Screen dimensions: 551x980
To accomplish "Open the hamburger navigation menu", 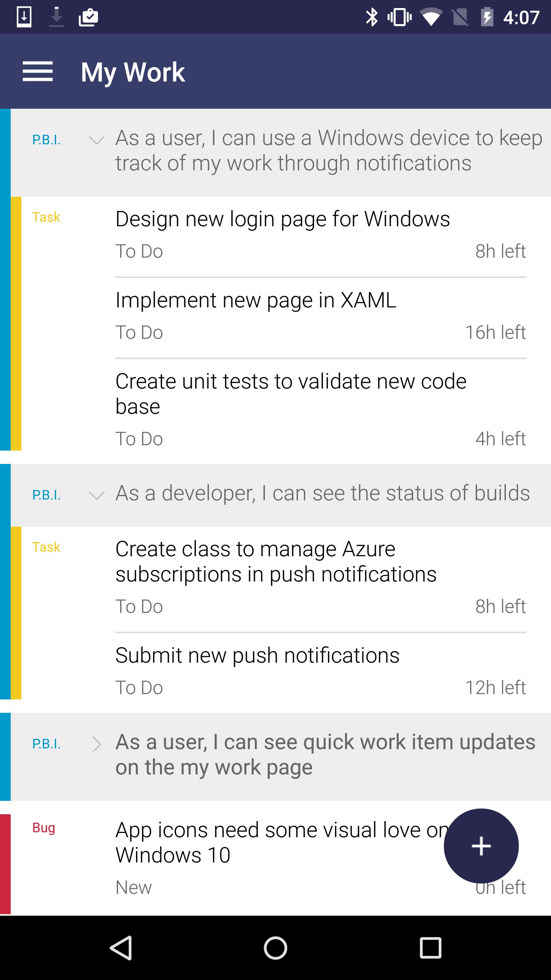I will point(37,72).
